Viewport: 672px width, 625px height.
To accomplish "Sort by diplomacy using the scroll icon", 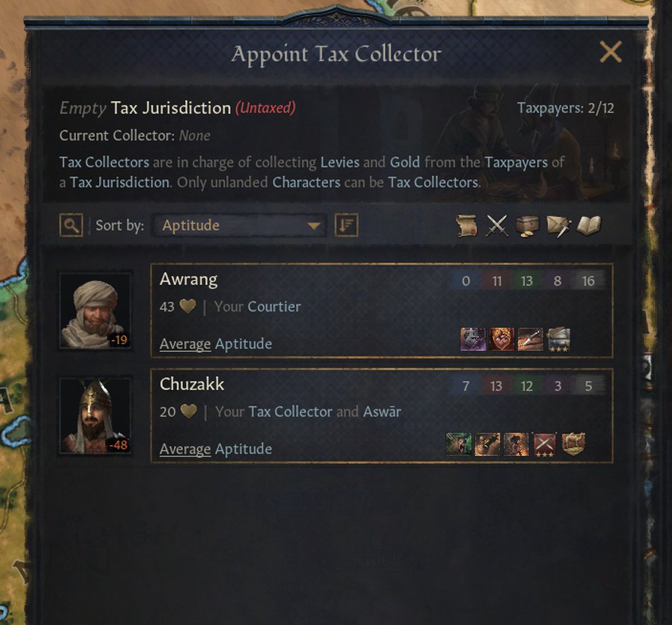I will [x=466, y=226].
